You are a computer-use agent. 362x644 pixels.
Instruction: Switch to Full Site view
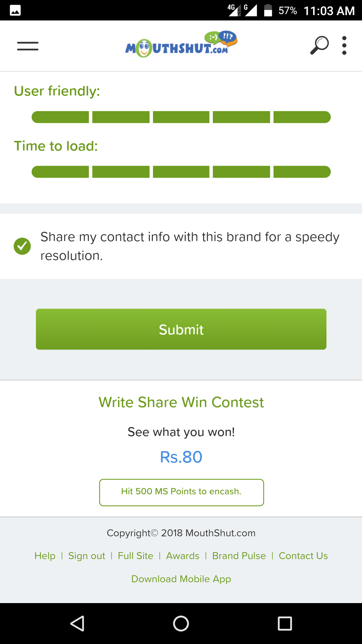click(x=135, y=556)
